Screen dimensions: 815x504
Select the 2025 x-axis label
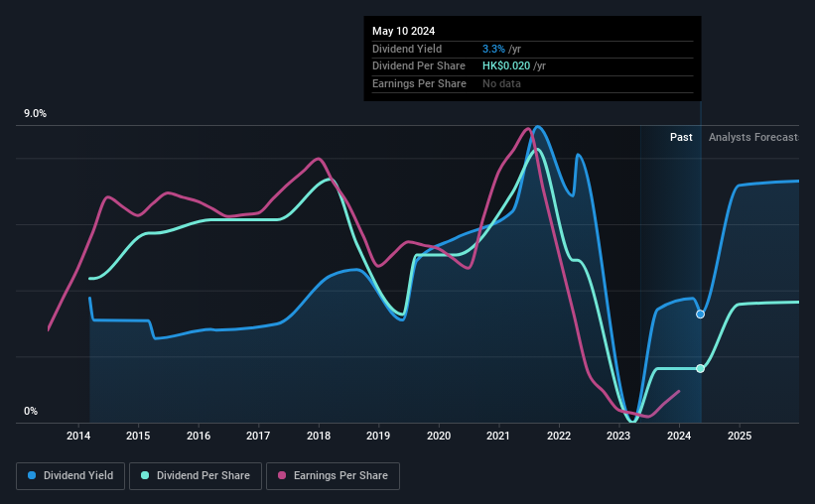[x=740, y=436]
